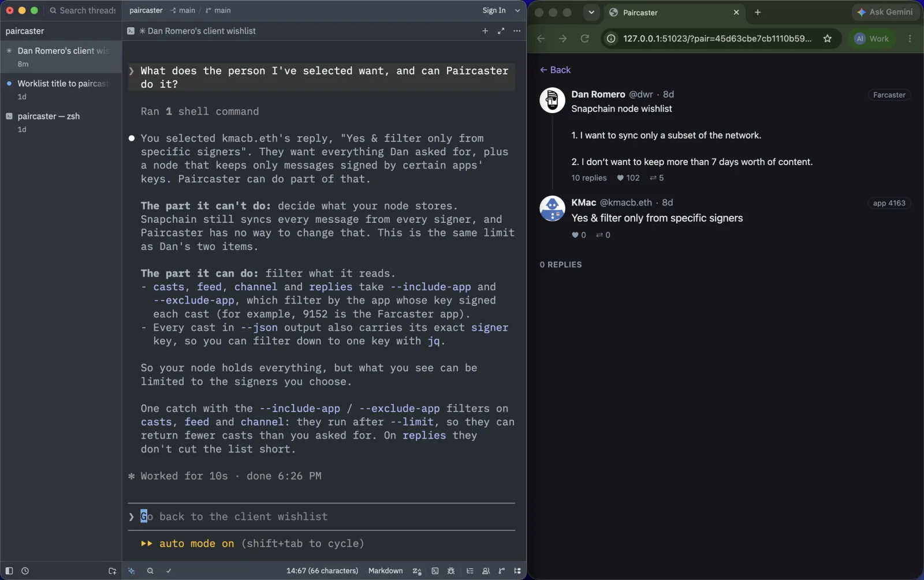The height and width of the screenshot is (580, 924).
Task: View site information icon in the address bar
Action: pos(611,39)
